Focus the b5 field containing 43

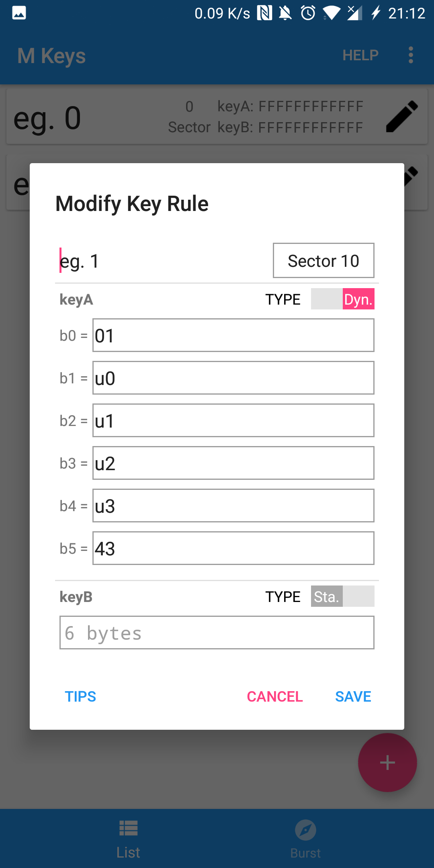pos(233,548)
